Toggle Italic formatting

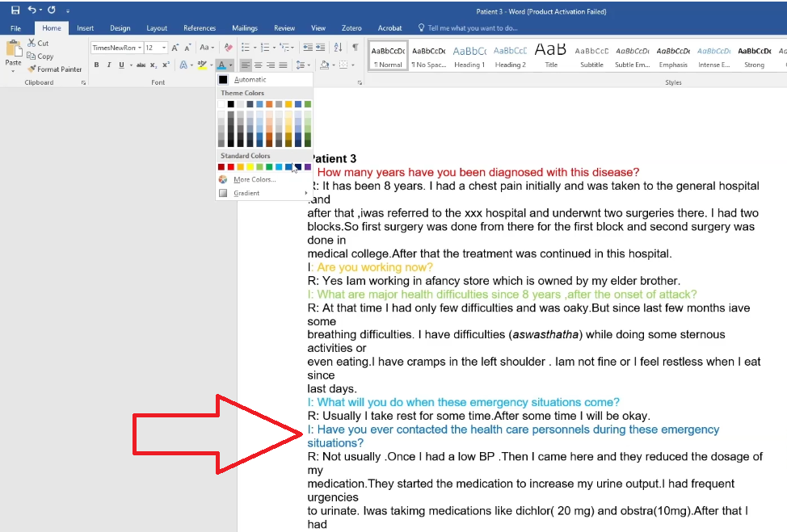[x=108, y=65]
